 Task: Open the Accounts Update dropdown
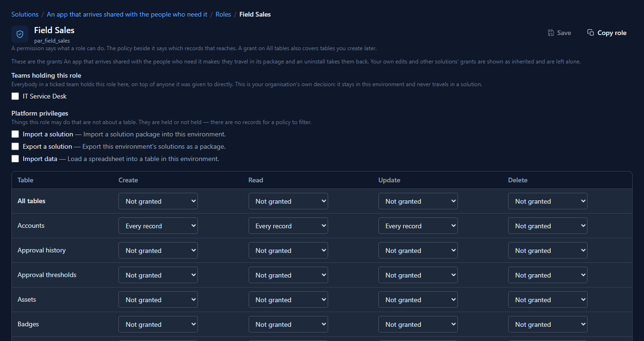(x=418, y=226)
